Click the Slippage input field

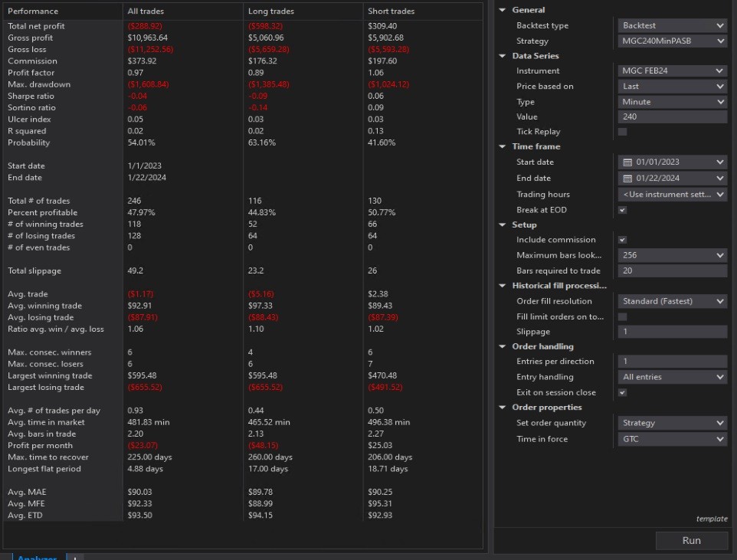[672, 332]
